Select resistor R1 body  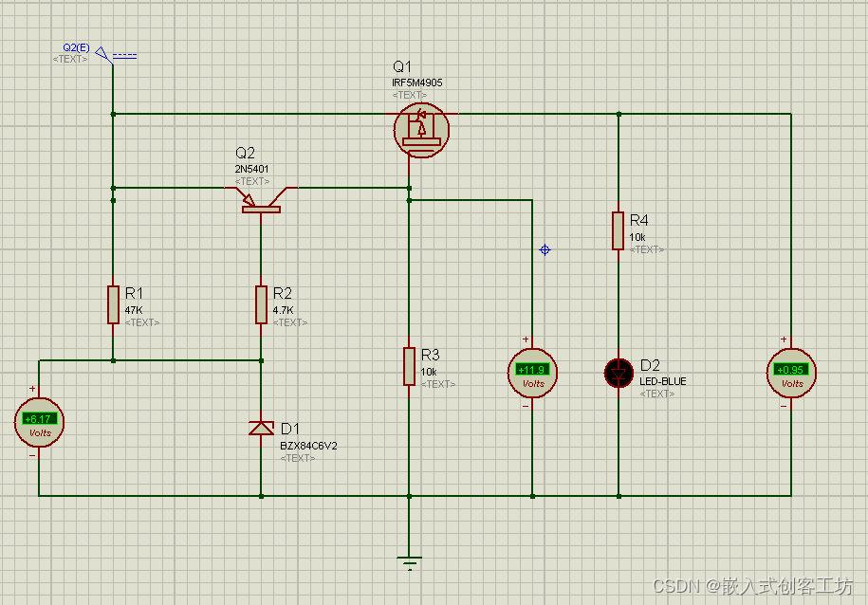click(x=113, y=304)
